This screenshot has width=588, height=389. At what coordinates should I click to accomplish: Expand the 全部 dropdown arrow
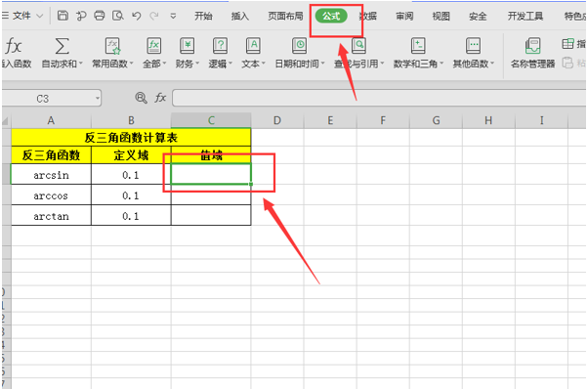(x=164, y=64)
